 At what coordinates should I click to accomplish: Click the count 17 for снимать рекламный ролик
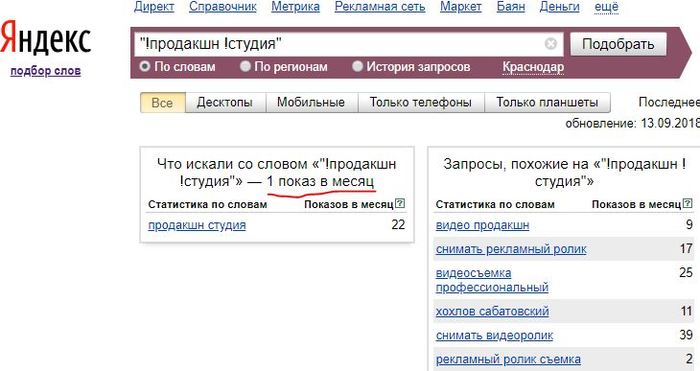point(686,249)
